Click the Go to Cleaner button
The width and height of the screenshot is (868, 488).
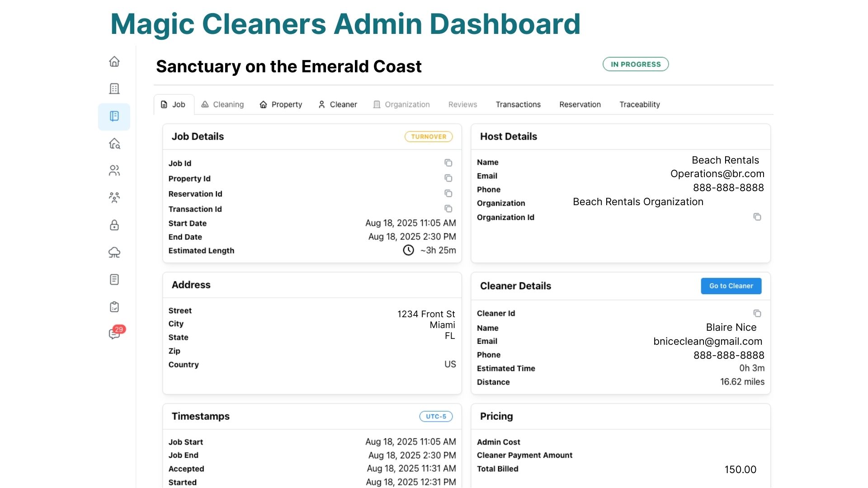point(731,286)
